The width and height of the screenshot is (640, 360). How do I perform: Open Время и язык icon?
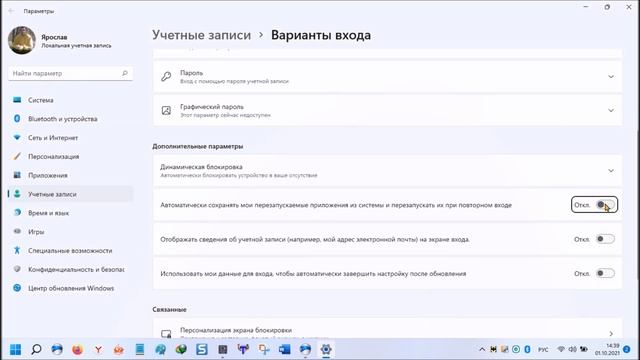coord(17,213)
